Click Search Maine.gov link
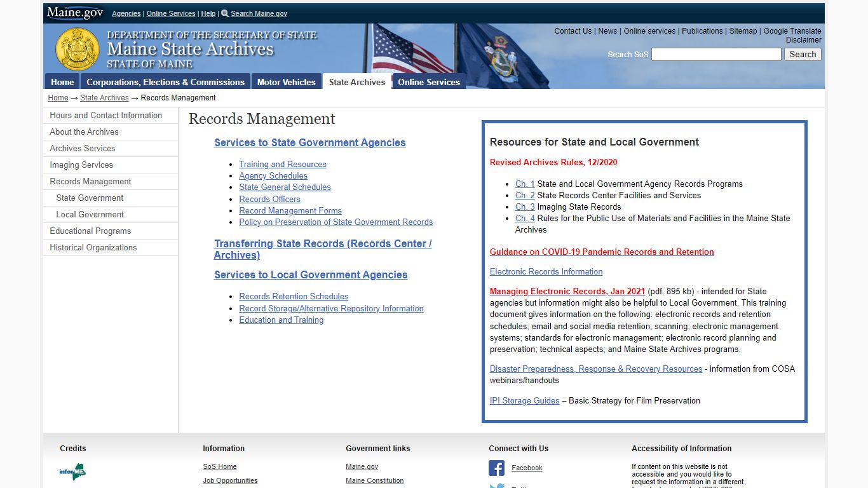Image resolution: width=868 pixels, height=488 pixels. (259, 13)
